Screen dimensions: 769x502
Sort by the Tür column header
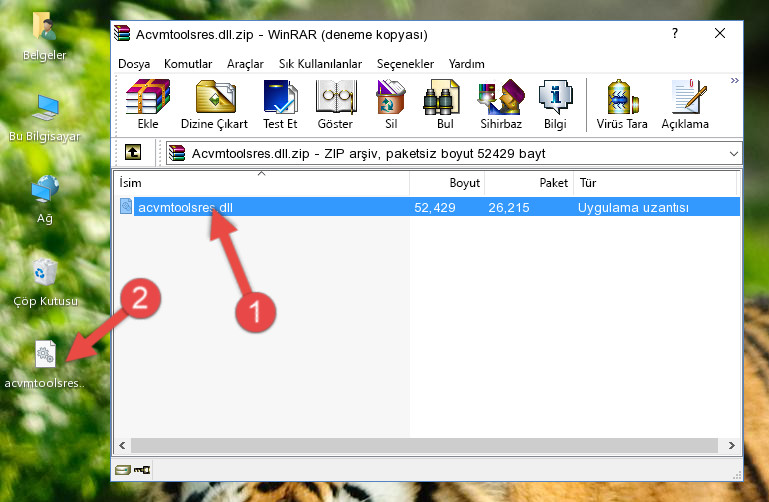tap(655, 183)
